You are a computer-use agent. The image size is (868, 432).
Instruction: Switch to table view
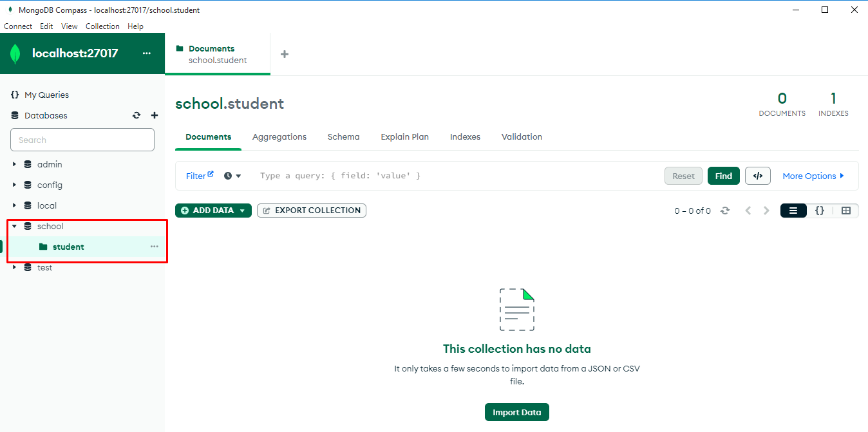(x=846, y=211)
